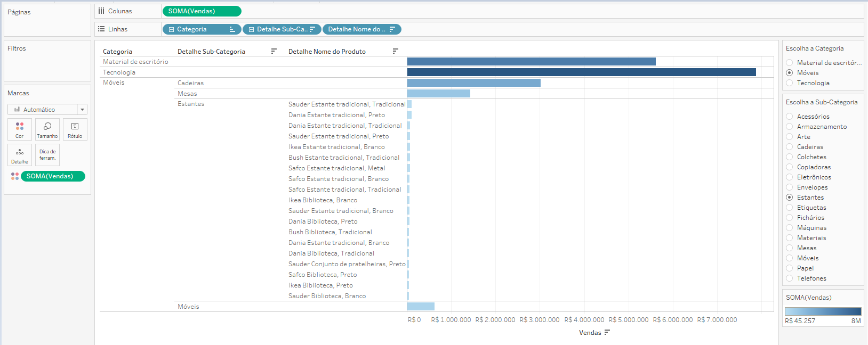Click the Material de escritório sales bar
This screenshot has width=868, height=345.
pyautogui.click(x=531, y=62)
